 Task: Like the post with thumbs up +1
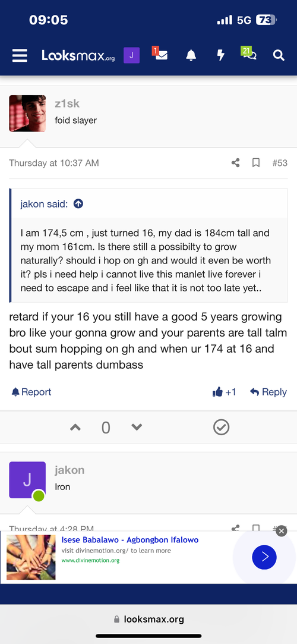(225, 392)
